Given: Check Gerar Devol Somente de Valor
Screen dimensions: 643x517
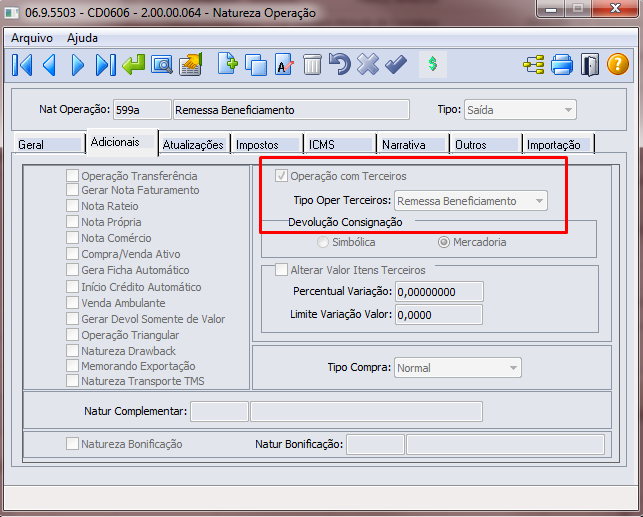Looking at the screenshot, I should pyautogui.click(x=72, y=319).
